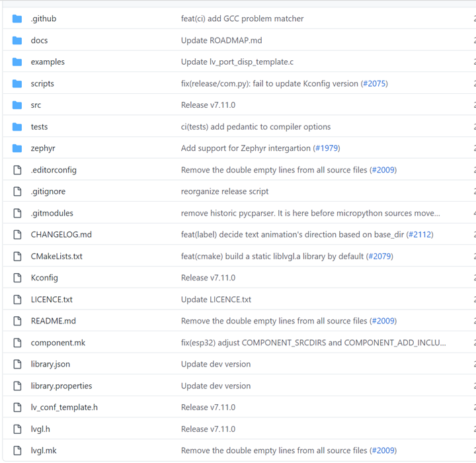Open the scripts folder

tap(42, 83)
